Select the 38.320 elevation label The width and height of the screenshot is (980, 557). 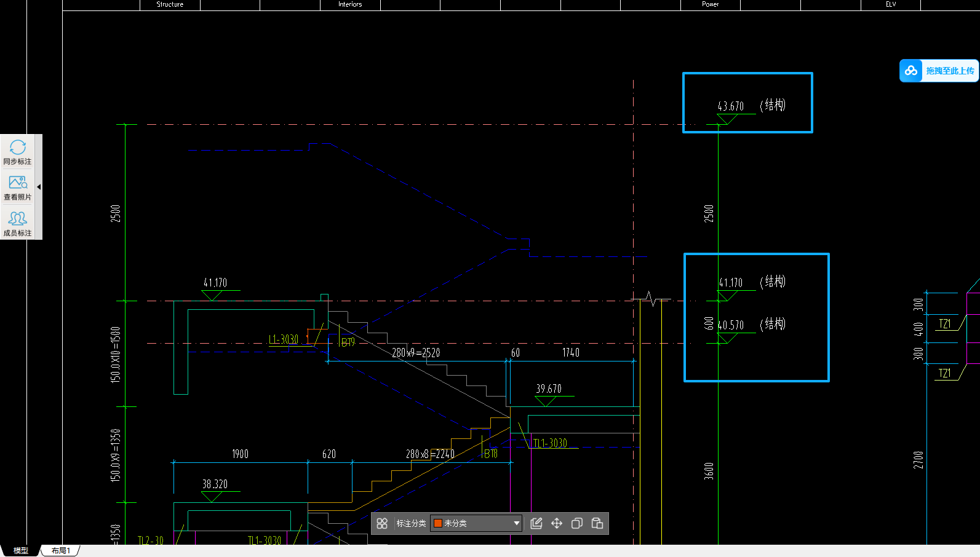point(215,484)
